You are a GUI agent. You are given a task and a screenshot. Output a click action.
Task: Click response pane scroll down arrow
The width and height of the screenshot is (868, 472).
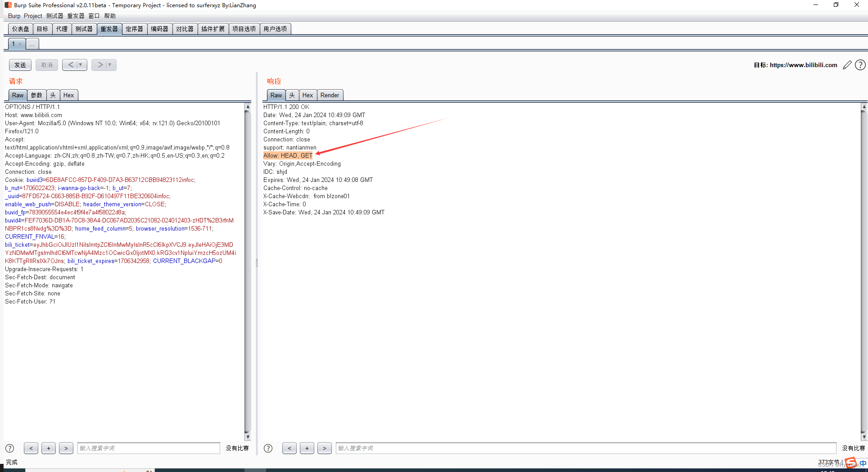coord(863,437)
